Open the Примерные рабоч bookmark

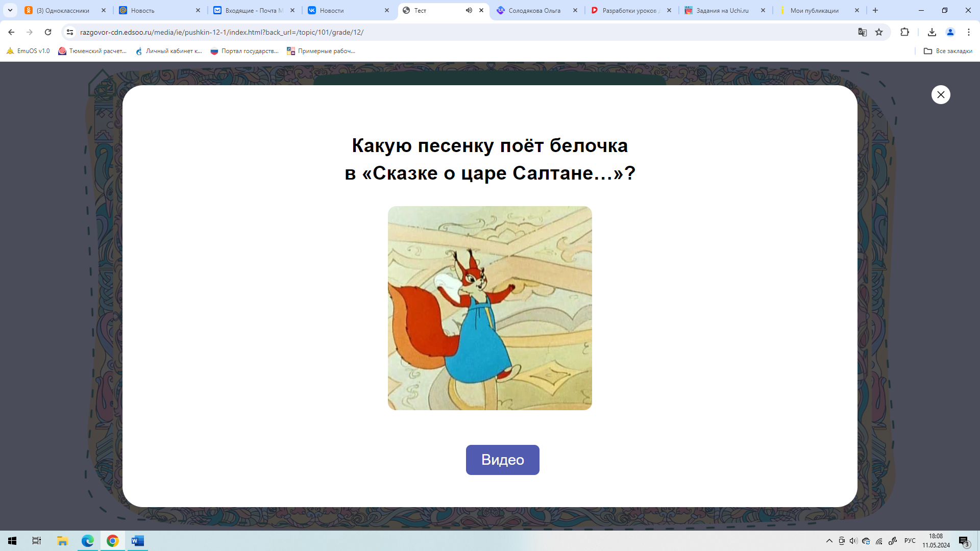coord(321,51)
